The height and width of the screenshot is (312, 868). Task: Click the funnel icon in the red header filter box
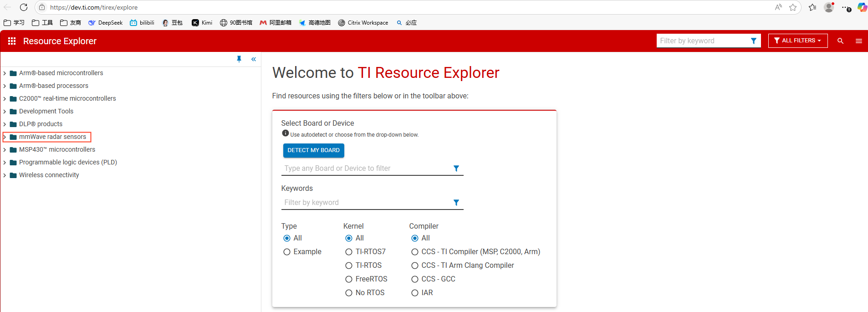tap(754, 41)
